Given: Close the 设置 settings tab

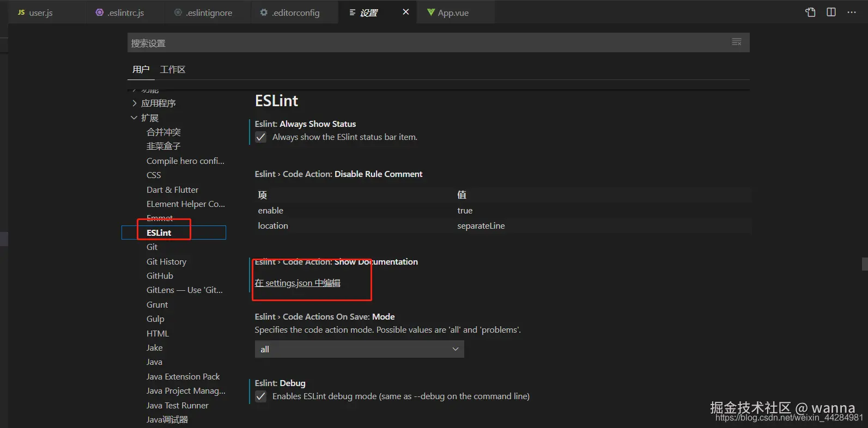Looking at the screenshot, I should pyautogui.click(x=405, y=12).
